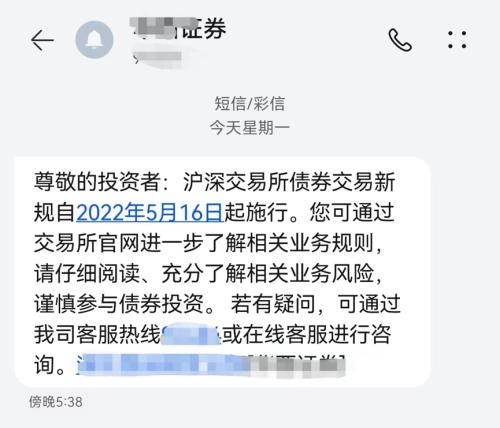Image resolution: width=500 pixels, height=428 pixels.
Task: Open contact details from the 证券 sender name
Action: [179, 28]
